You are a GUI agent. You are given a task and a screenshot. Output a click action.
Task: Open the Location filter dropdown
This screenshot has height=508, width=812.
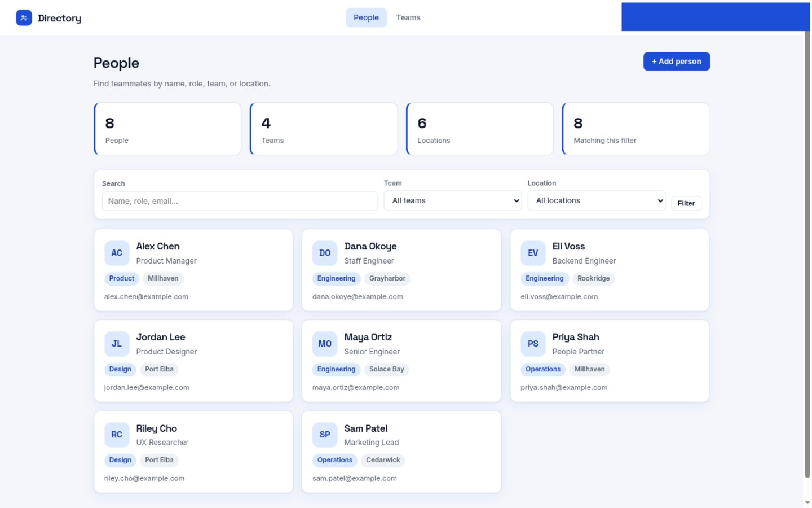coord(597,200)
